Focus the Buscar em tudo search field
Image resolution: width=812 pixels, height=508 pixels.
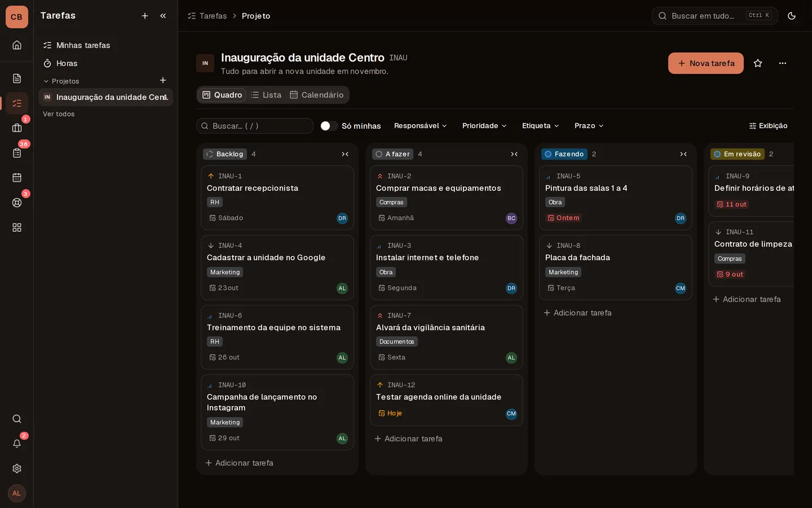coord(715,16)
